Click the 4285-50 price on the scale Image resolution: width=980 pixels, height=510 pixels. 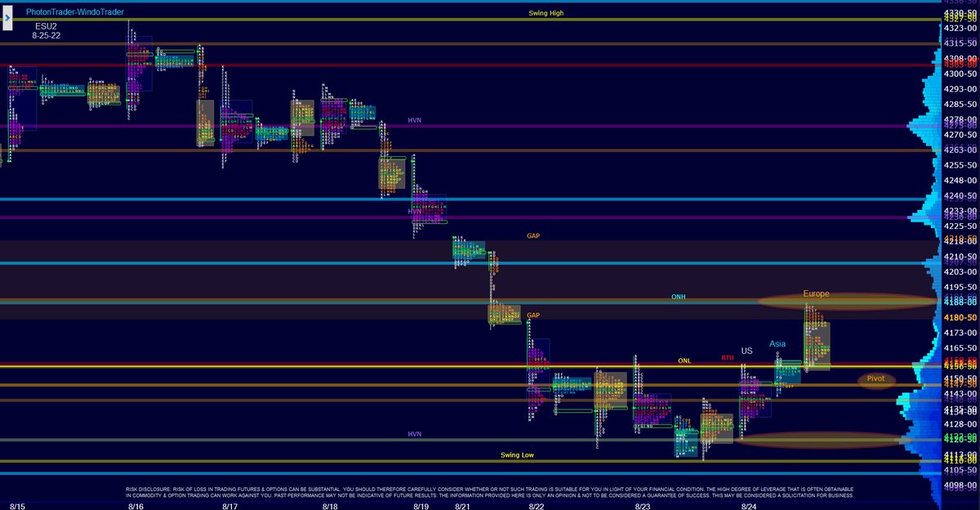click(961, 104)
